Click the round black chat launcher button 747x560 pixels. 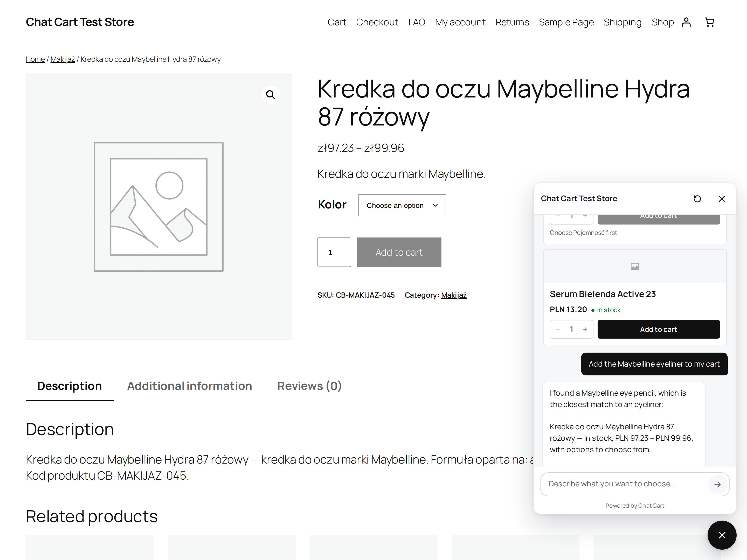722,535
